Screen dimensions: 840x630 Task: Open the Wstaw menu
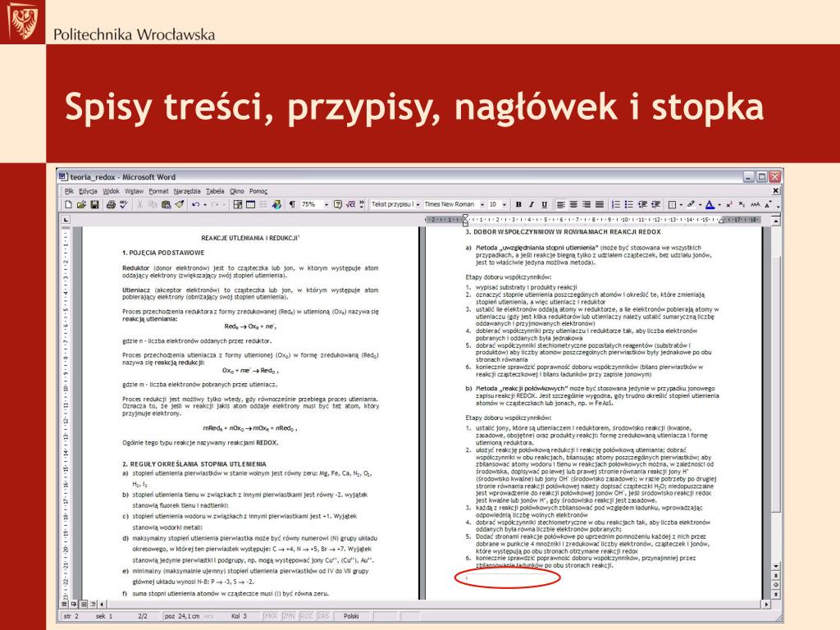[x=134, y=190]
